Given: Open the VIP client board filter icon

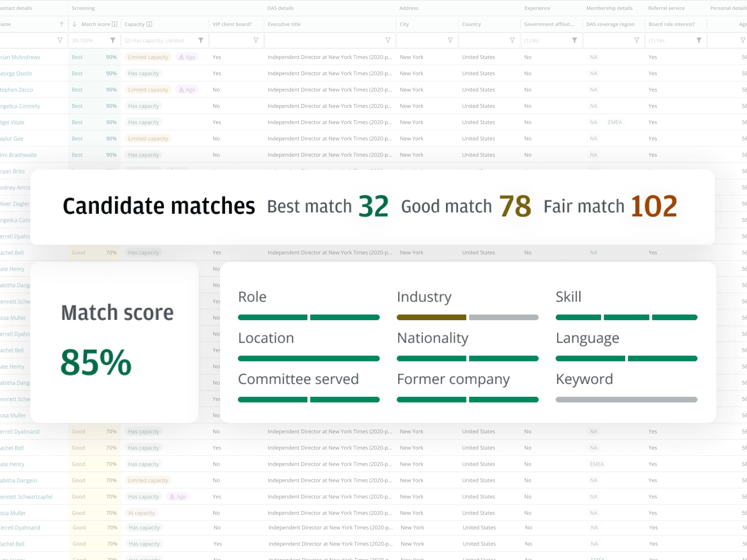Looking at the screenshot, I should (256, 40).
